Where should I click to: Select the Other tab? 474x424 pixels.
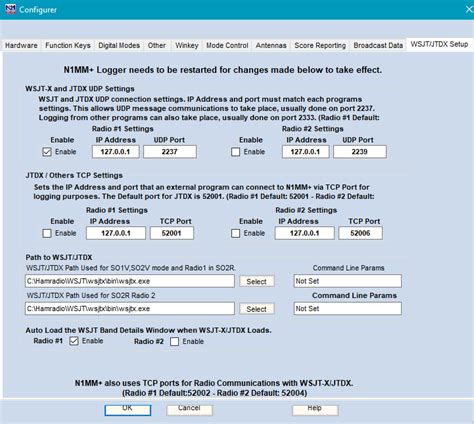point(157,45)
